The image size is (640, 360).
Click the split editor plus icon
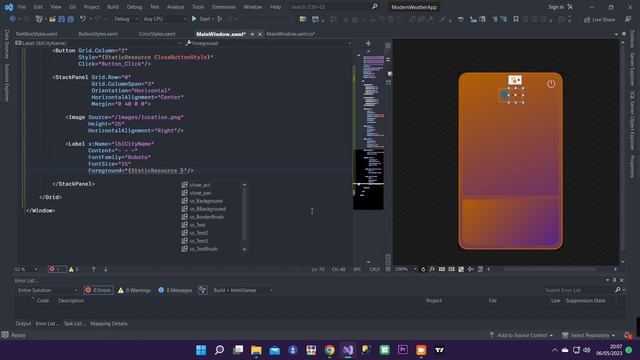point(368,43)
